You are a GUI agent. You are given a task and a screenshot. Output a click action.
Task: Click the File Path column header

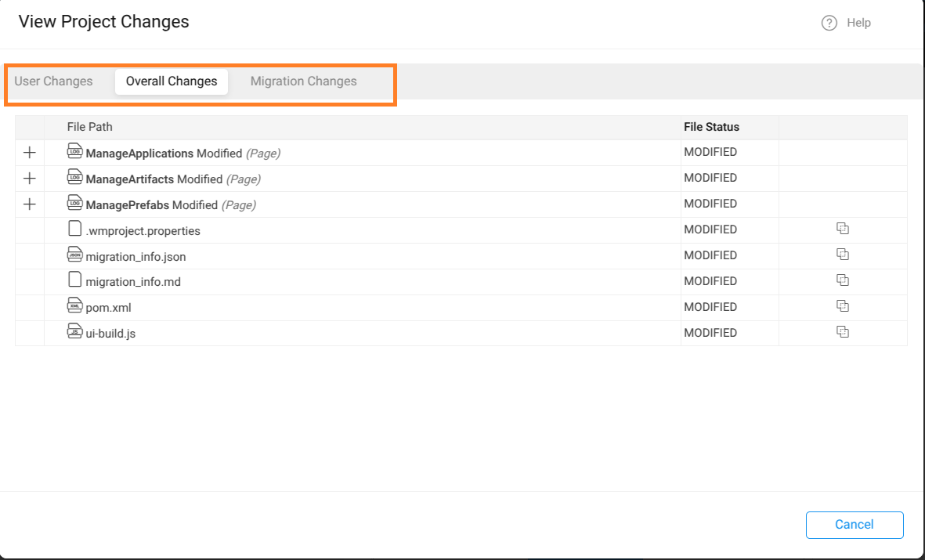pyautogui.click(x=89, y=127)
